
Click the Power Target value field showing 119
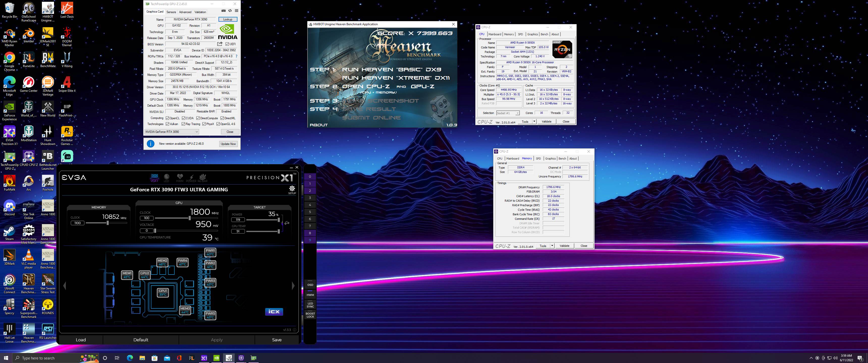tap(238, 220)
